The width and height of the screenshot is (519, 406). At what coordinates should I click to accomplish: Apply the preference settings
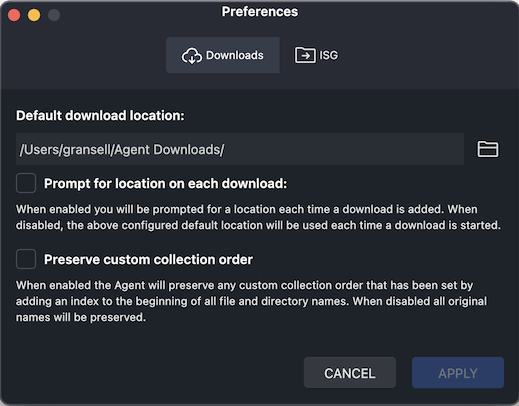click(458, 373)
